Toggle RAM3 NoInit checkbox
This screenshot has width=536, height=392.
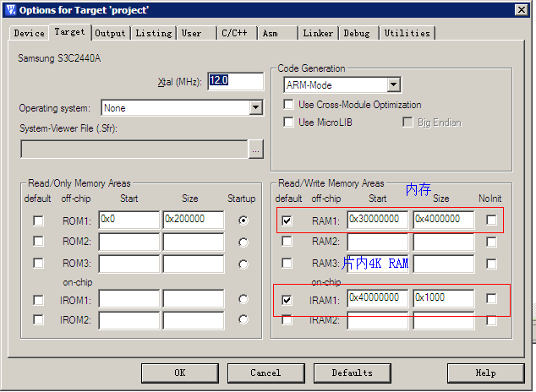(491, 264)
